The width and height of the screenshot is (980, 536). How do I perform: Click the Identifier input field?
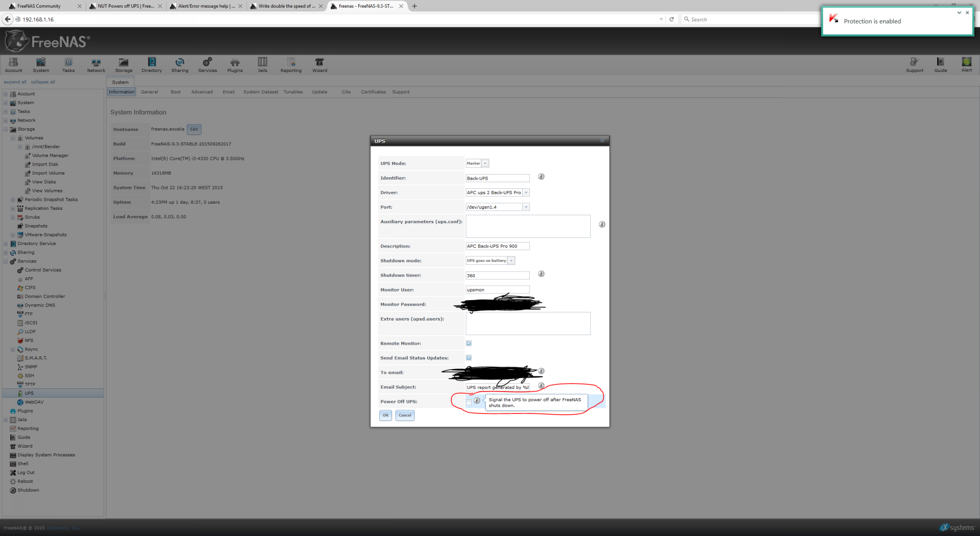click(498, 178)
